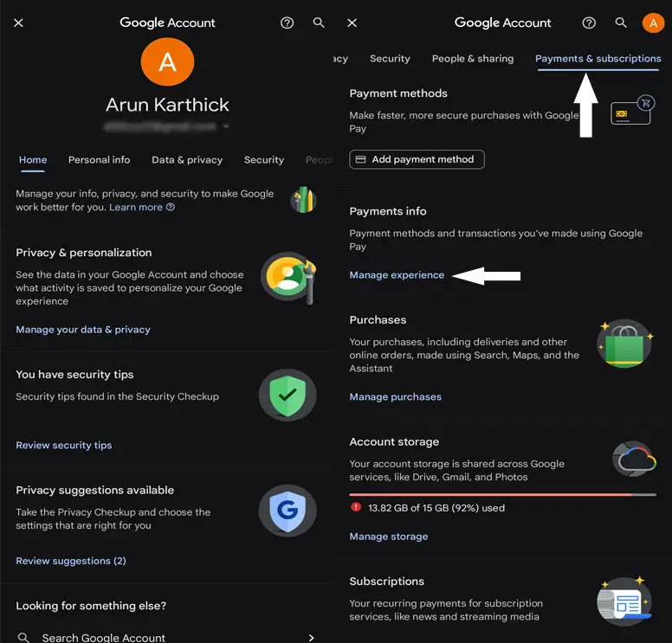
Task: Tap Add payment method button
Action: tap(417, 159)
